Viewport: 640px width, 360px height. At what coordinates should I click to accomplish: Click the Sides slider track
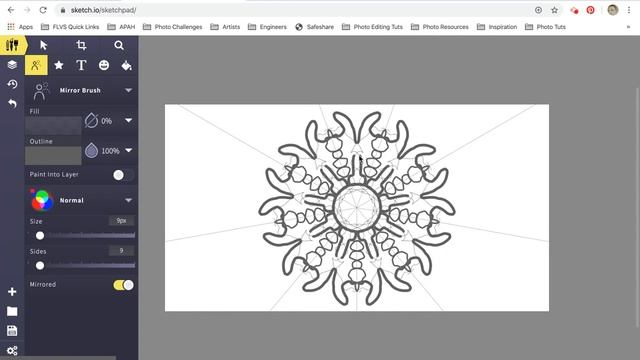tap(82, 266)
